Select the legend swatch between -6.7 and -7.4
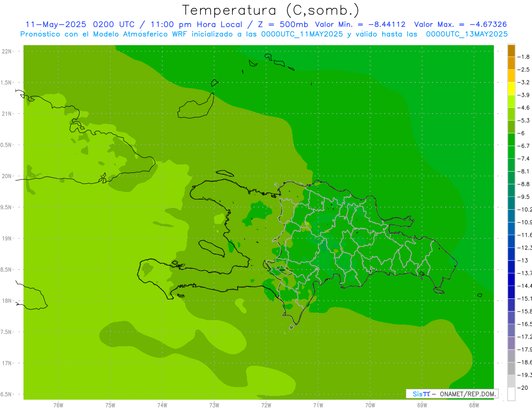 (511, 152)
